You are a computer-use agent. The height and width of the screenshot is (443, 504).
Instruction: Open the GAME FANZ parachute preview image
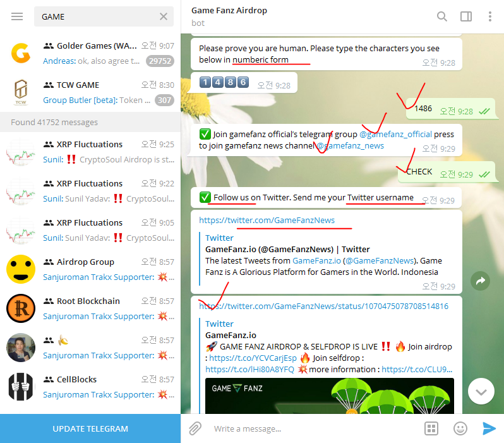coord(330,396)
